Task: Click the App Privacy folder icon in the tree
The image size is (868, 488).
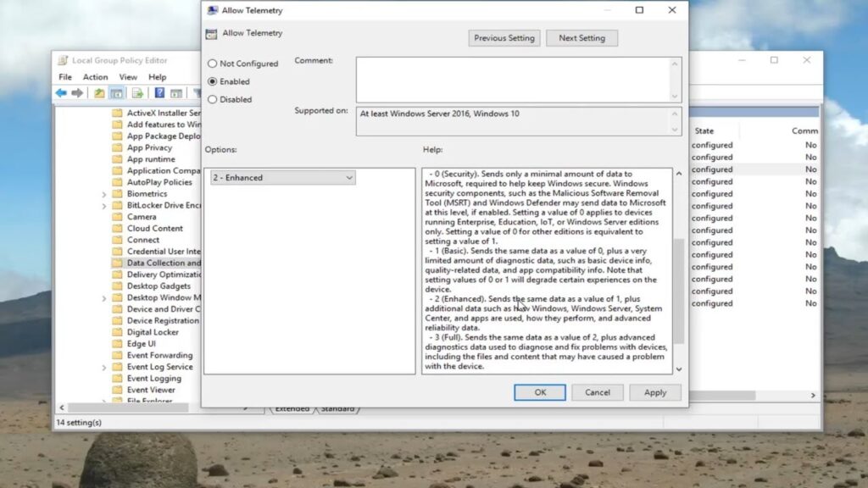Action: (x=117, y=147)
